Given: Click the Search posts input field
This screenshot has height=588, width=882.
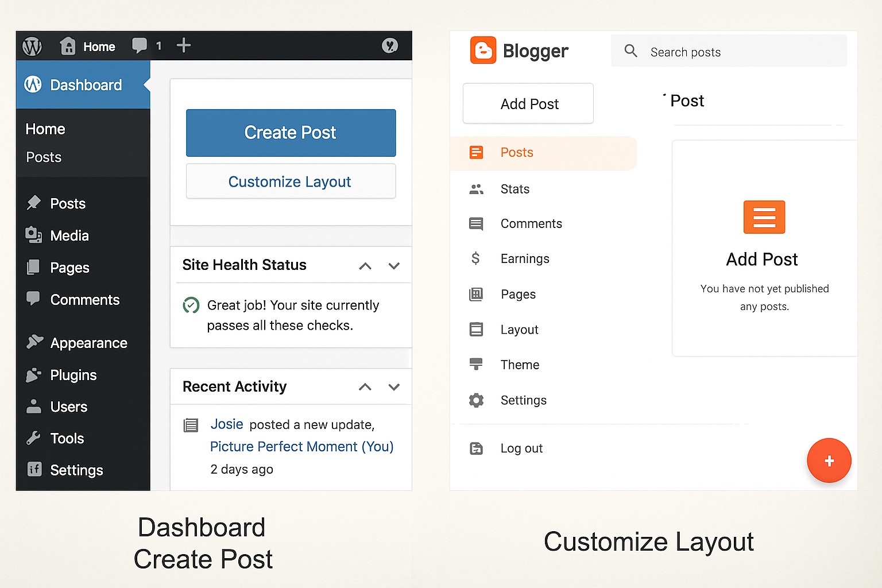Looking at the screenshot, I should (x=741, y=52).
